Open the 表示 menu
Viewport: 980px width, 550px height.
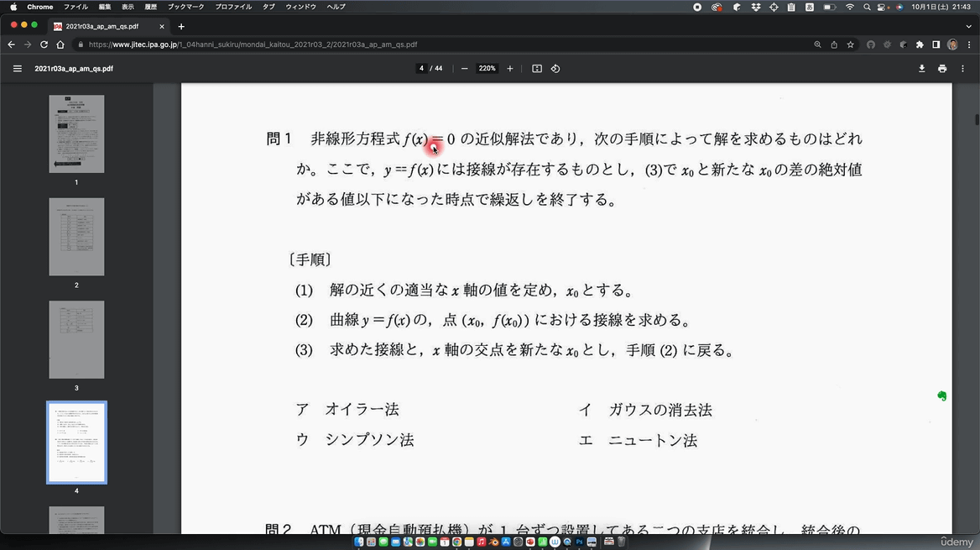(x=128, y=7)
